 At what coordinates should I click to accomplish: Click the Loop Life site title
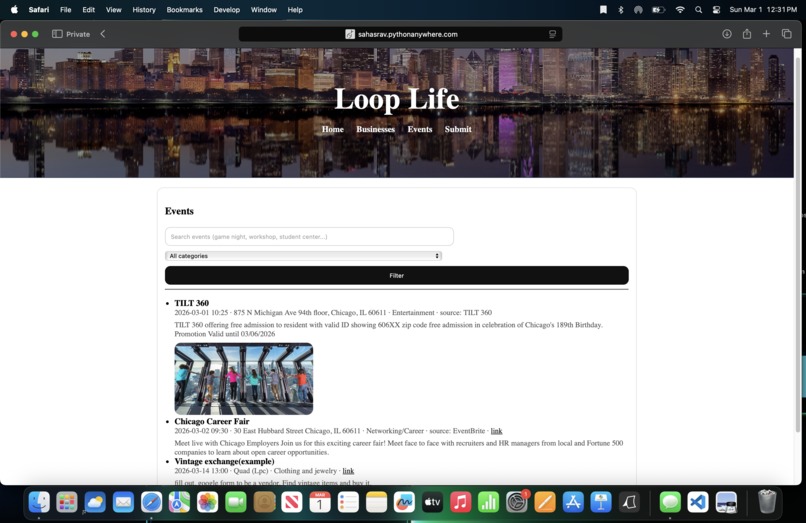[396, 99]
